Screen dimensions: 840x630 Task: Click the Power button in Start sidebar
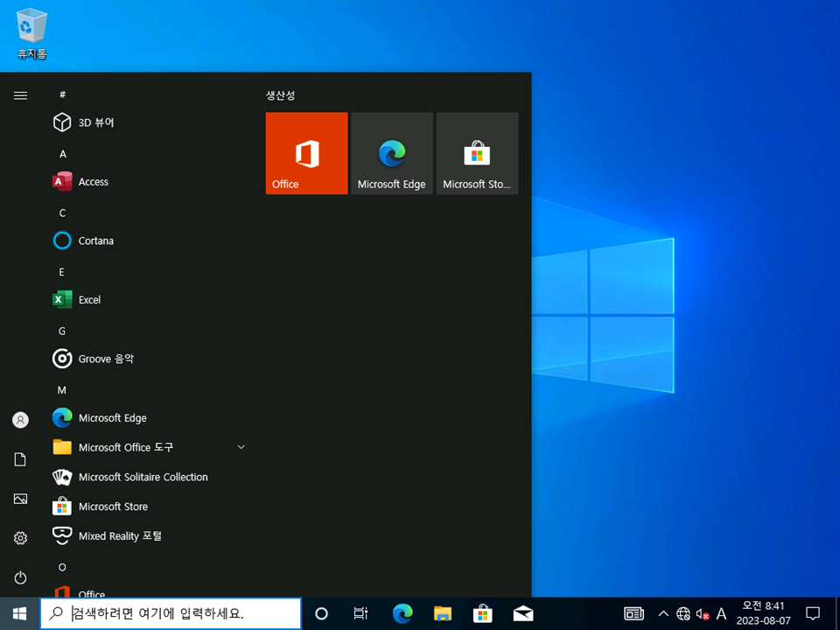tap(20, 577)
